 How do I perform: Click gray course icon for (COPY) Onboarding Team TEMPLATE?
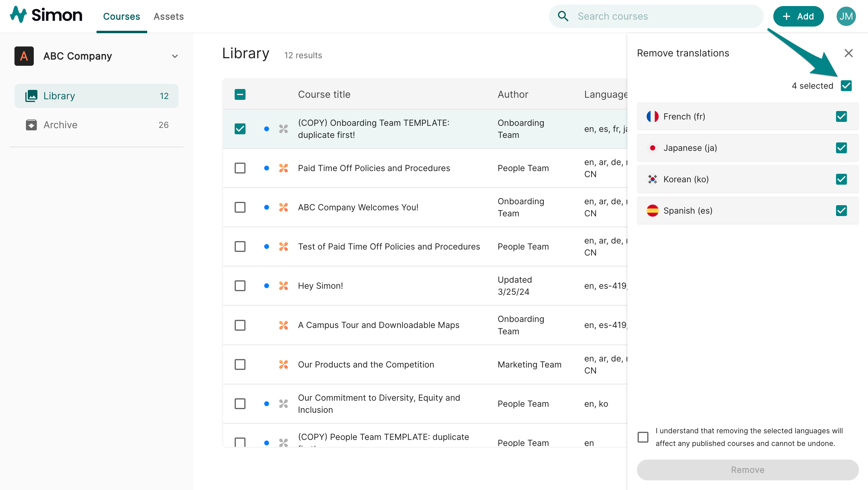tap(284, 129)
